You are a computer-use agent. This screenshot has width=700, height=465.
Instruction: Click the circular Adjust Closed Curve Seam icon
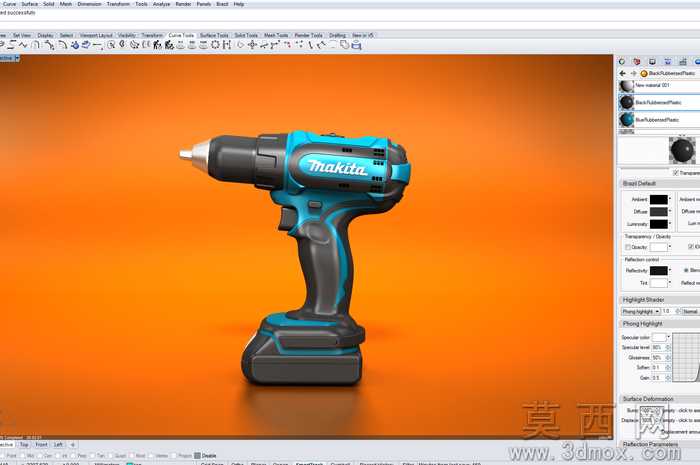[111, 45]
